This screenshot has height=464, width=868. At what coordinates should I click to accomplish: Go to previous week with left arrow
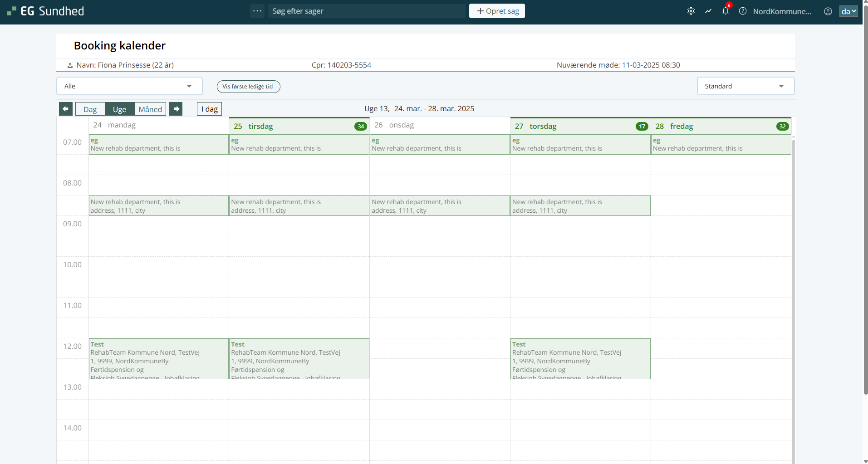click(66, 109)
